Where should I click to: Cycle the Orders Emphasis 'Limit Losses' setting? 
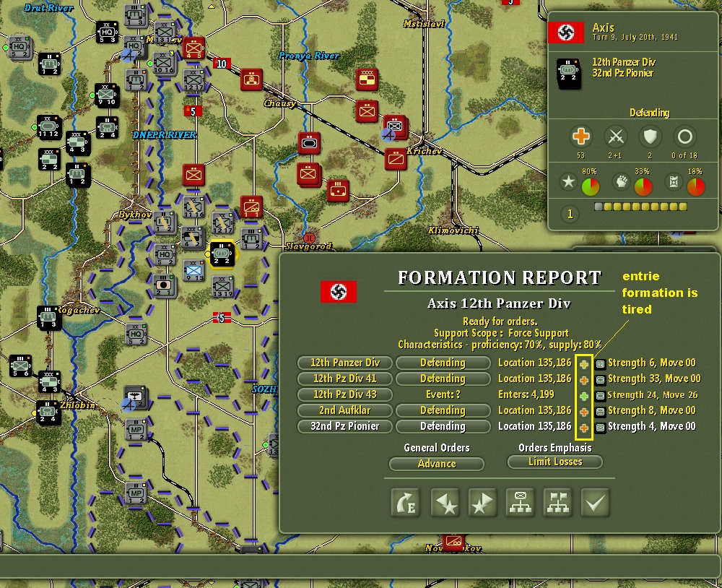click(x=554, y=462)
